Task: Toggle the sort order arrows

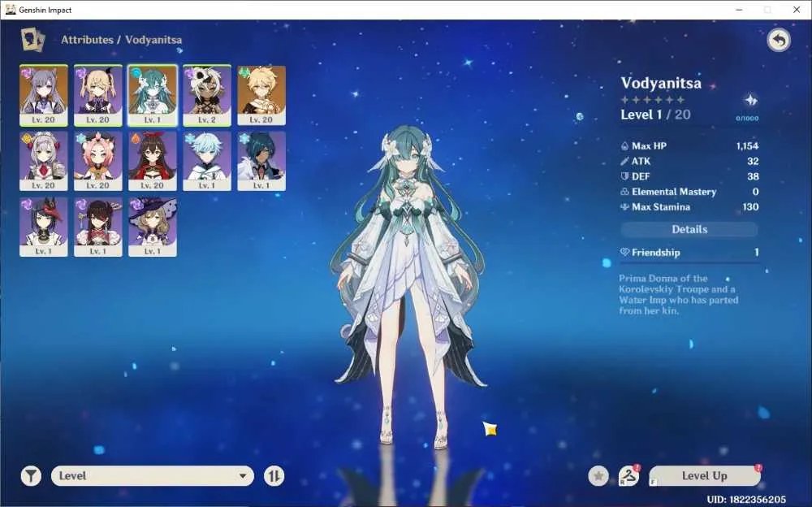Action: click(x=274, y=475)
